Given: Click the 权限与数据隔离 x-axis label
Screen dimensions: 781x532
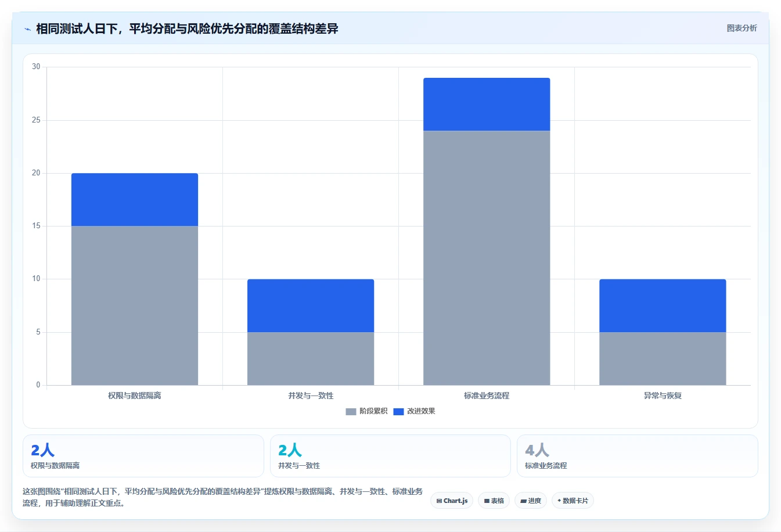Looking at the screenshot, I should point(135,396).
